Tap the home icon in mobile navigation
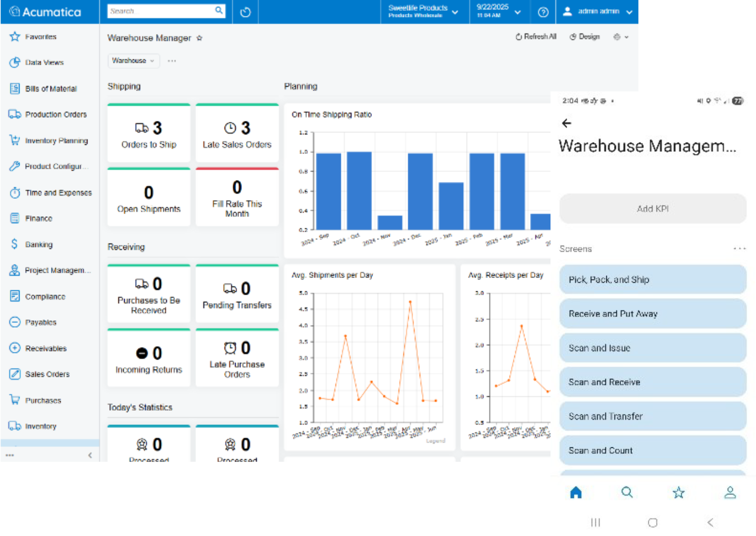The image size is (756, 536). pos(576,492)
